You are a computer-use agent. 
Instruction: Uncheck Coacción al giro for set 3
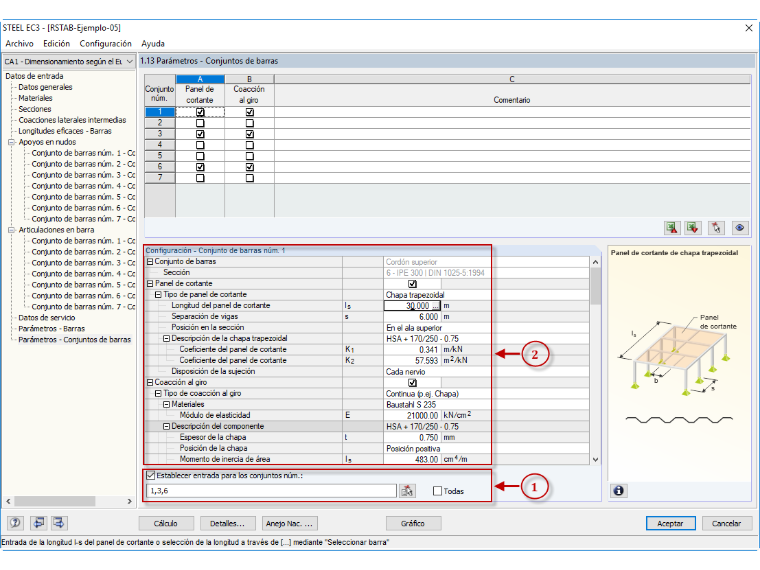(250, 134)
